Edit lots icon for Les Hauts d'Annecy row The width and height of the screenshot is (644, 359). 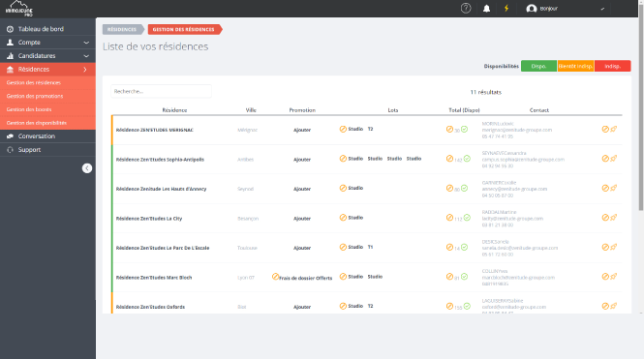tap(343, 189)
